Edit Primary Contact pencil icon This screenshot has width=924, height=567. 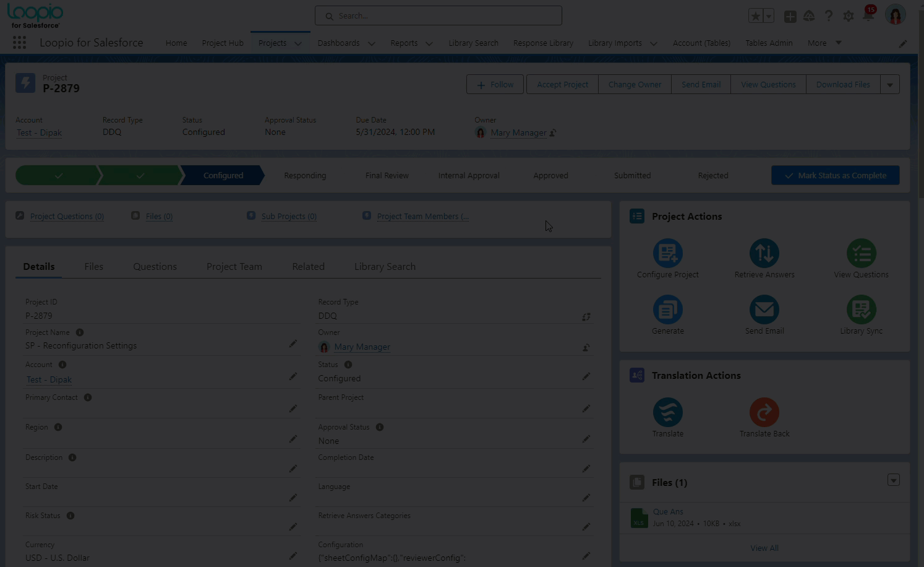point(293,409)
